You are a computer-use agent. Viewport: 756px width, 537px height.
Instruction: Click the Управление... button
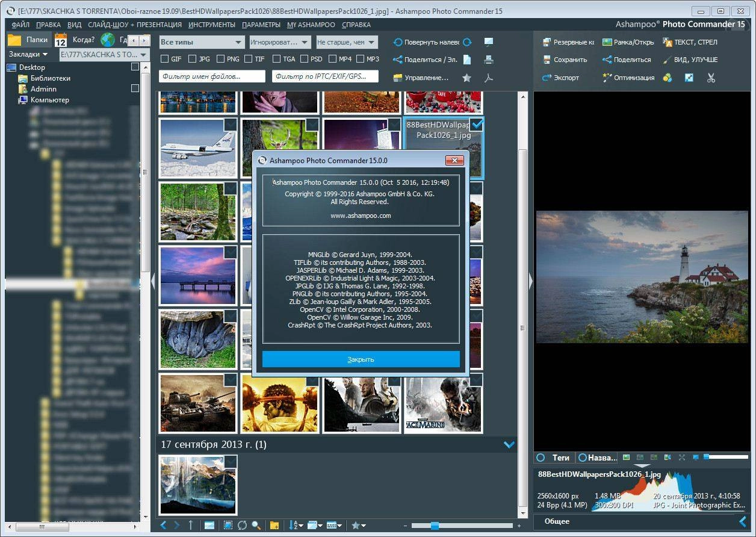point(421,78)
